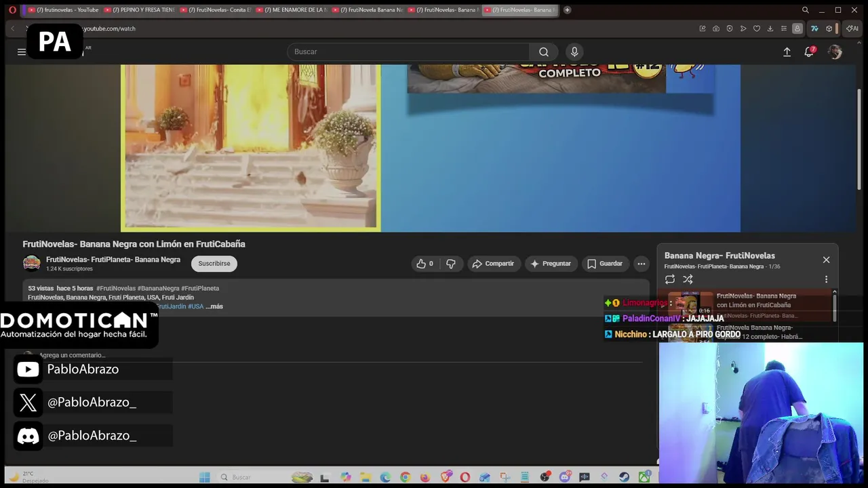The width and height of the screenshot is (868, 488).
Task: Open Opera ad blocker shield icon
Action: coord(730,28)
